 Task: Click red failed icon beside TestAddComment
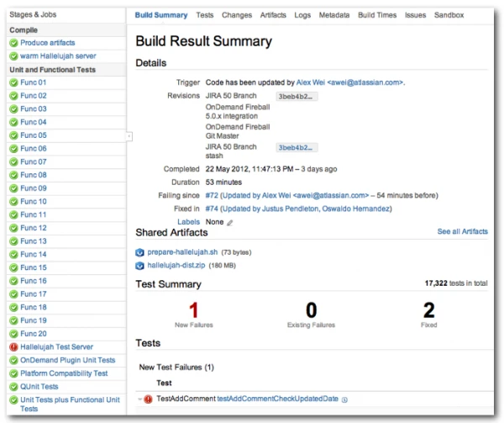tap(148, 399)
